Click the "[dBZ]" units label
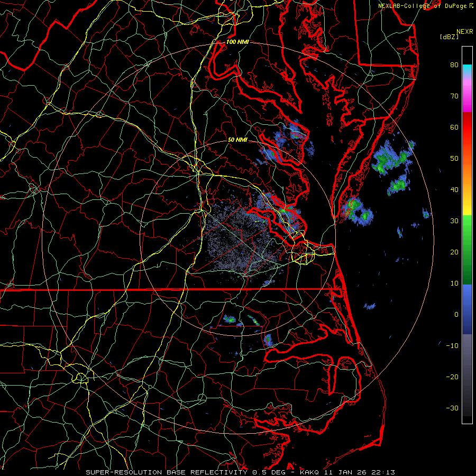This screenshot has height=476, width=476. point(449,37)
